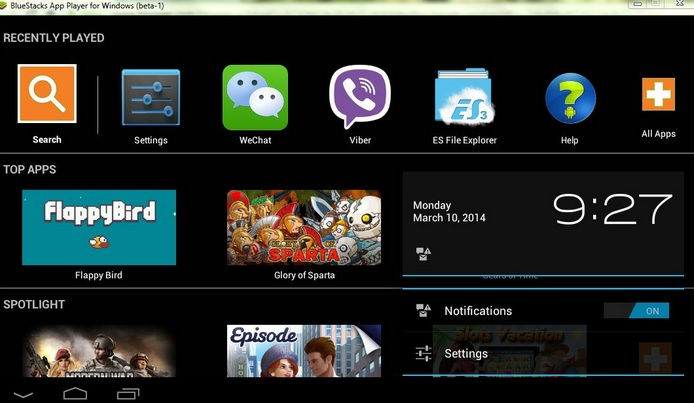Open Glory of Sparta game thumbnail
This screenshot has height=403, width=694.
(304, 227)
